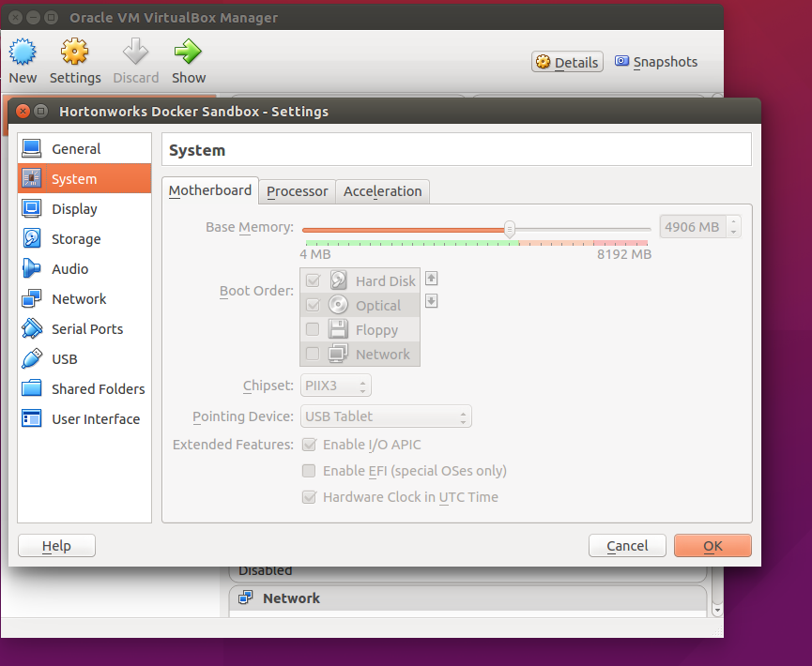Toggle Enable I/O APIC checkbox
812x666 pixels.
coord(309,445)
